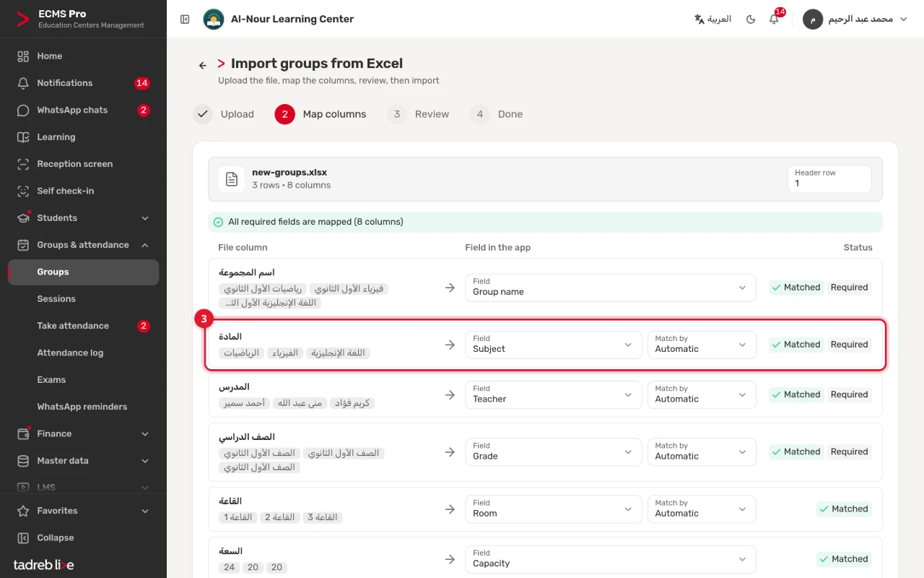This screenshot has width=924, height=578.
Task: Open Field dropdown showing Teacher
Action: pos(554,394)
